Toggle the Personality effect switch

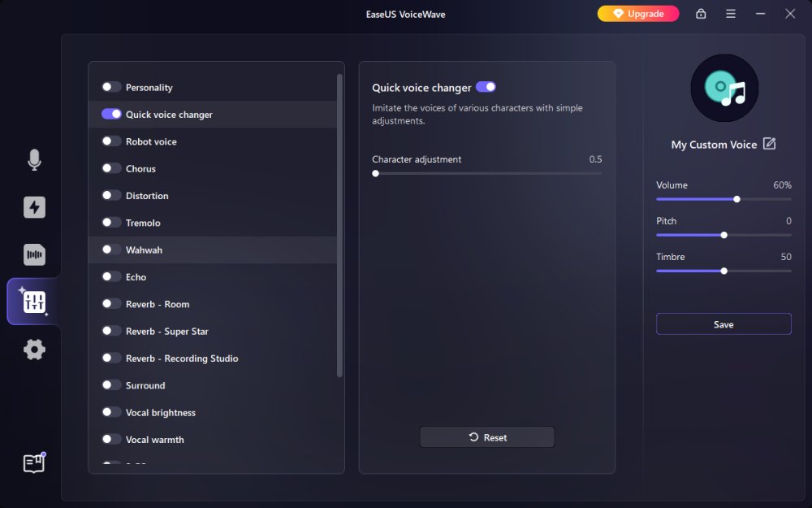tap(111, 87)
